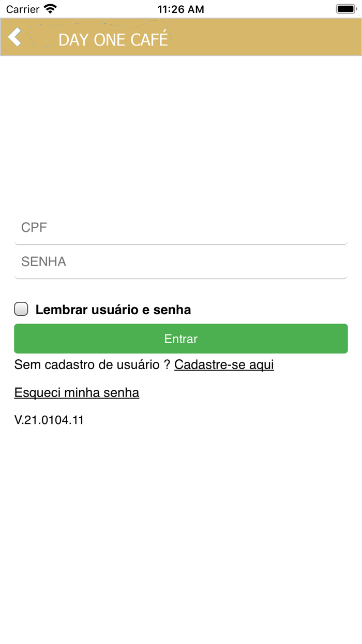Tap the version V.21.0104.11 text

pyautogui.click(x=49, y=420)
